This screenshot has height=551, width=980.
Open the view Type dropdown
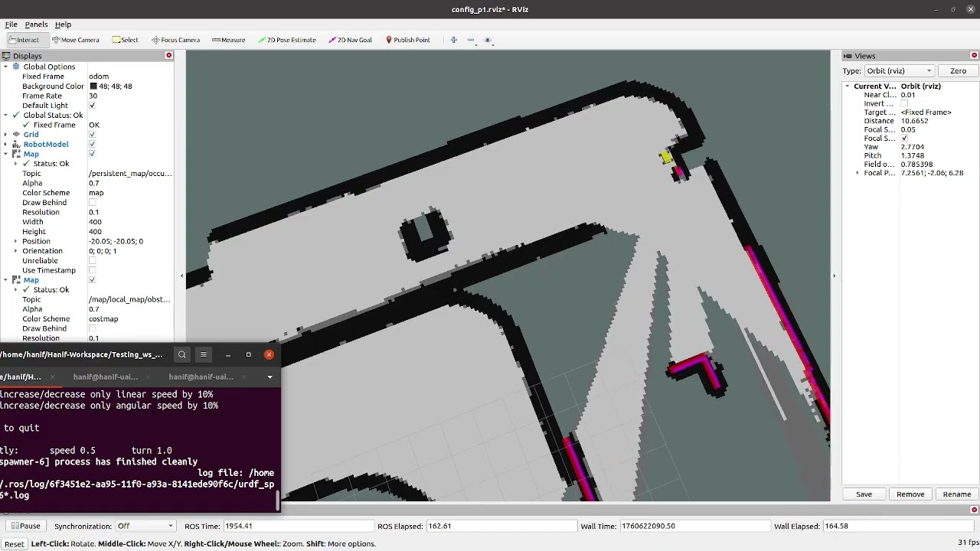click(x=898, y=70)
